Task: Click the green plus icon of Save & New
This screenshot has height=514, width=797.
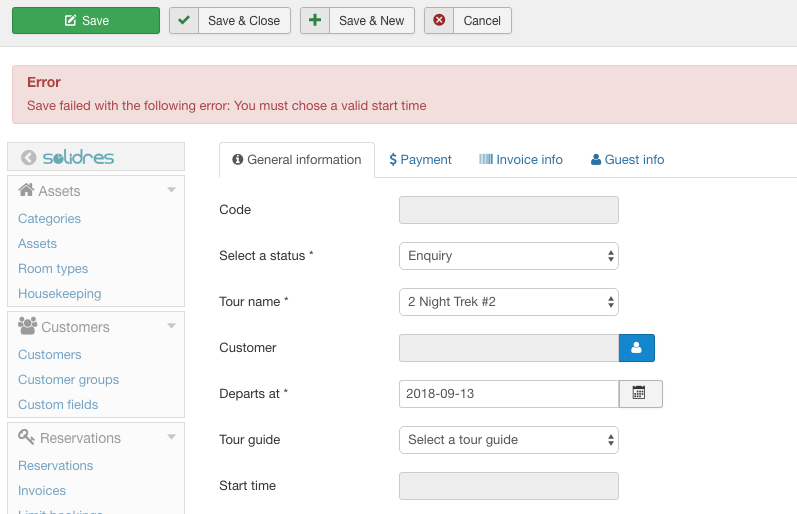Action: [x=315, y=21]
